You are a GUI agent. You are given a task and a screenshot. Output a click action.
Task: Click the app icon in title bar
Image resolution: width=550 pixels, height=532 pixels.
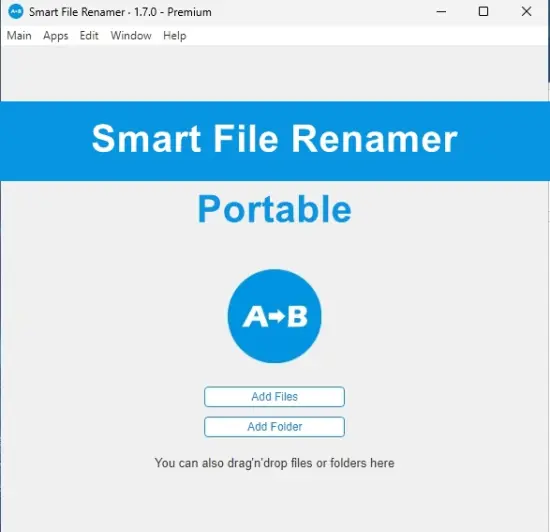click(15, 12)
